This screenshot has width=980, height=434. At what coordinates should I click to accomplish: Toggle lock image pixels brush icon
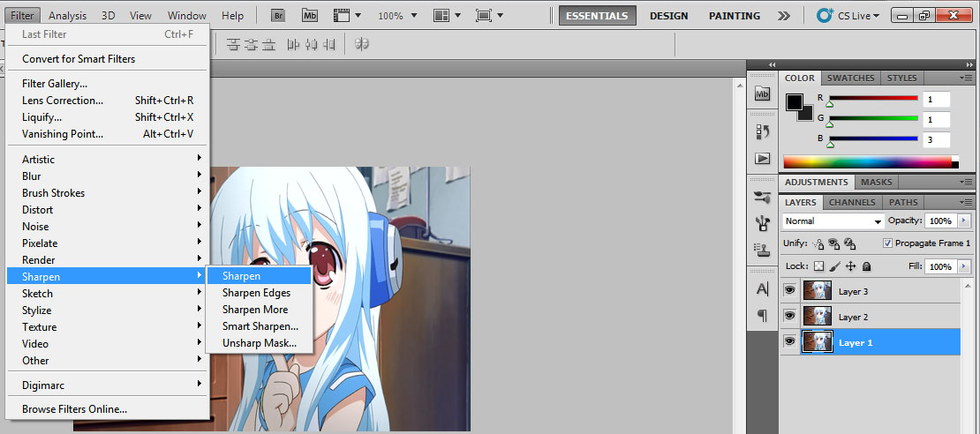(x=834, y=266)
